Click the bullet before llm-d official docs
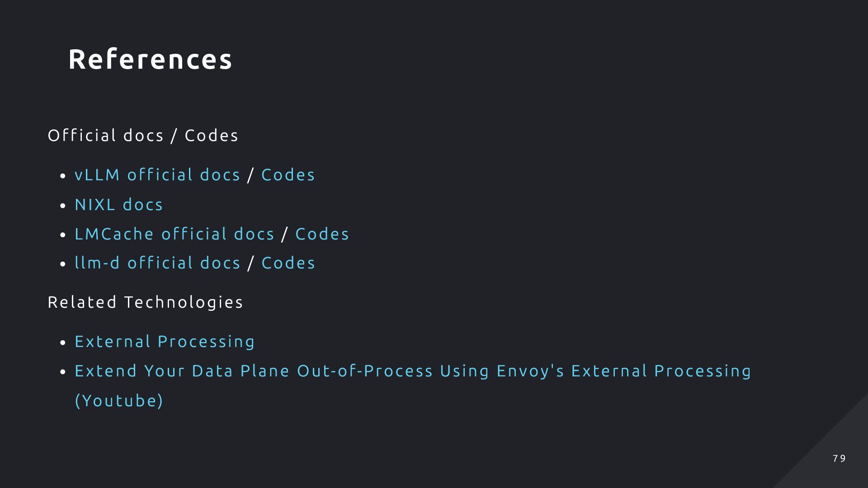868x488 pixels. [63, 264]
